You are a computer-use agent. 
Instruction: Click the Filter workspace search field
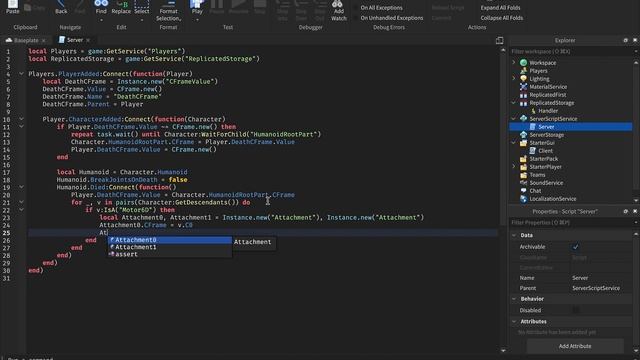pos(571,51)
